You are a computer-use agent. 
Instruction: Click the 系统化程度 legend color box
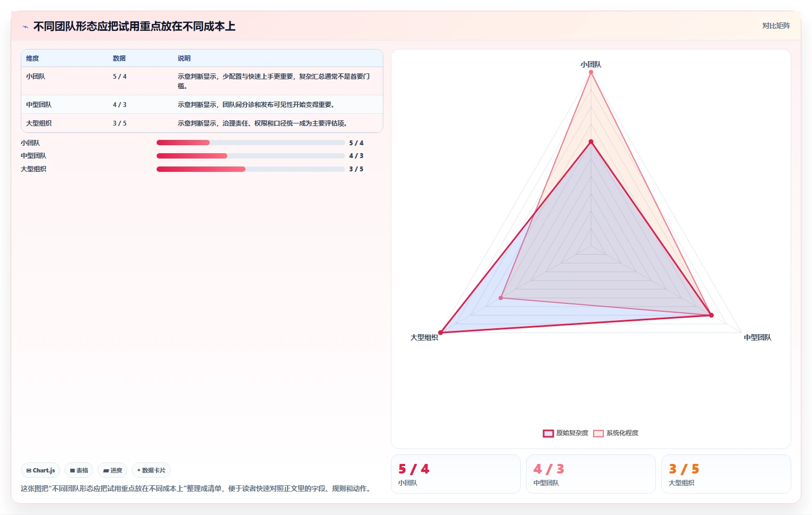click(x=598, y=433)
